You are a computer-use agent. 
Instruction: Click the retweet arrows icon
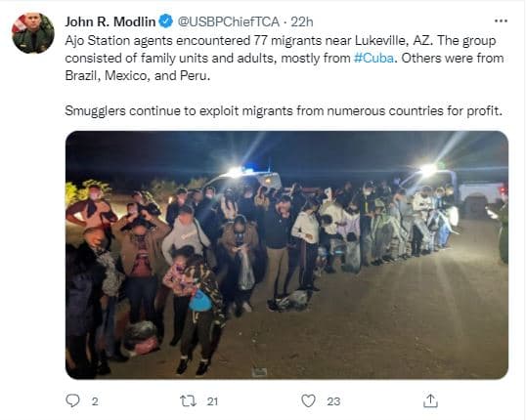coord(189,400)
